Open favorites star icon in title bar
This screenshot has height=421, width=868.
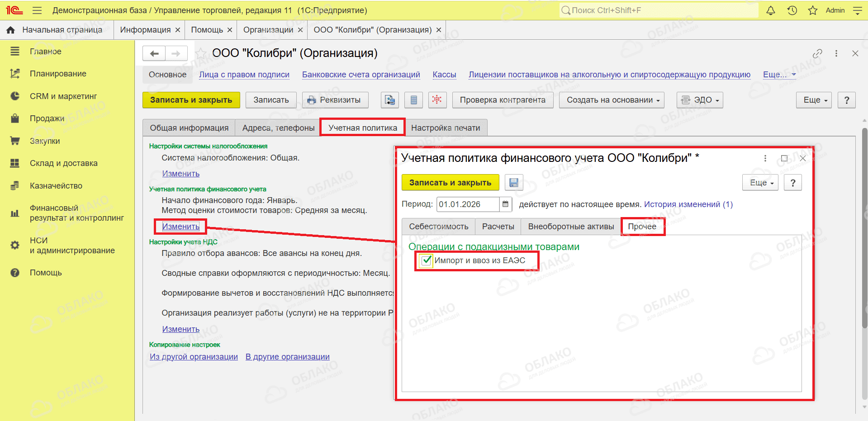(813, 10)
